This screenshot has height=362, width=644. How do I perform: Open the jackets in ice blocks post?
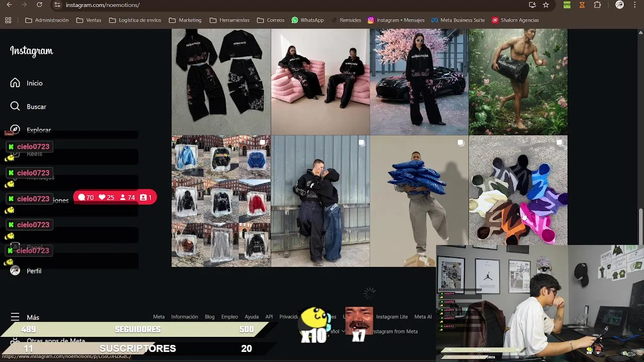(221, 201)
